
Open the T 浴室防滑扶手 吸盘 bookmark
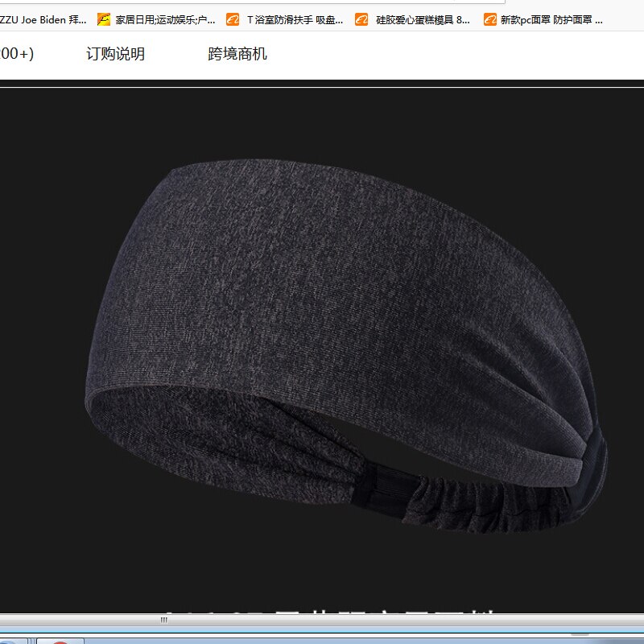tap(295, 19)
